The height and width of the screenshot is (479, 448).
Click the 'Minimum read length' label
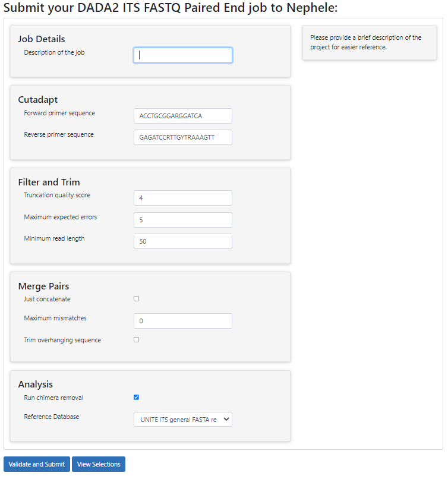click(x=54, y=238)
